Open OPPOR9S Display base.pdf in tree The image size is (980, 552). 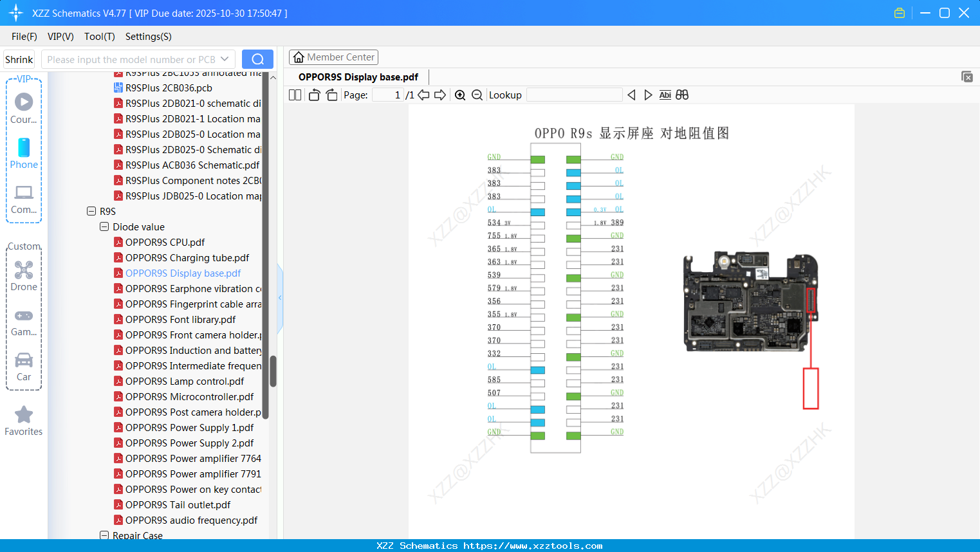tap(183, 273)
